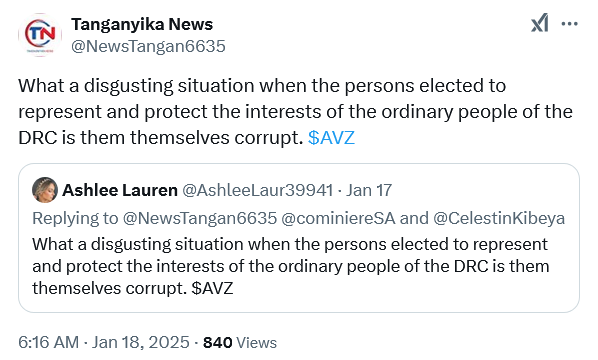Select @NewsTangan6635 in the Replying to line

coord(199,218)
